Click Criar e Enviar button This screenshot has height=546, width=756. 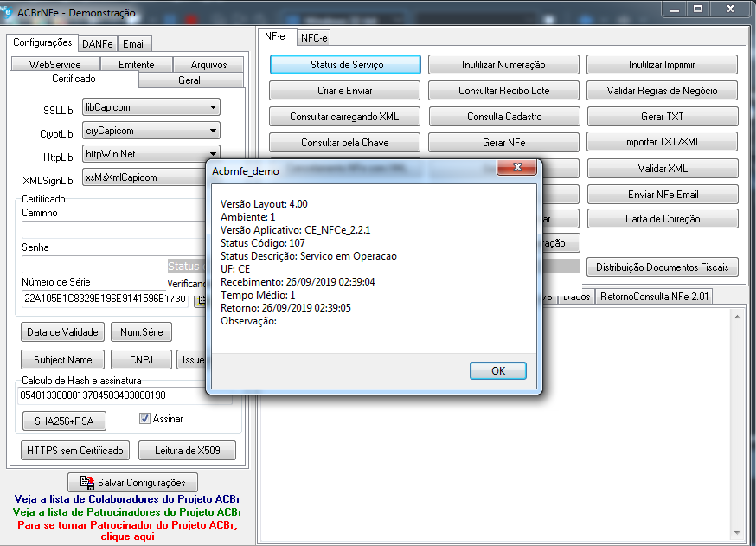(345, 91)
